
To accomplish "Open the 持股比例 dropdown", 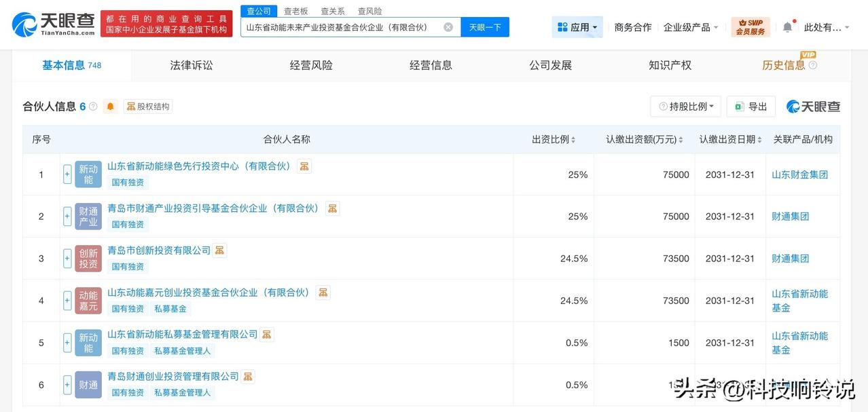I will pyautogui.click(x=685, y=107).
